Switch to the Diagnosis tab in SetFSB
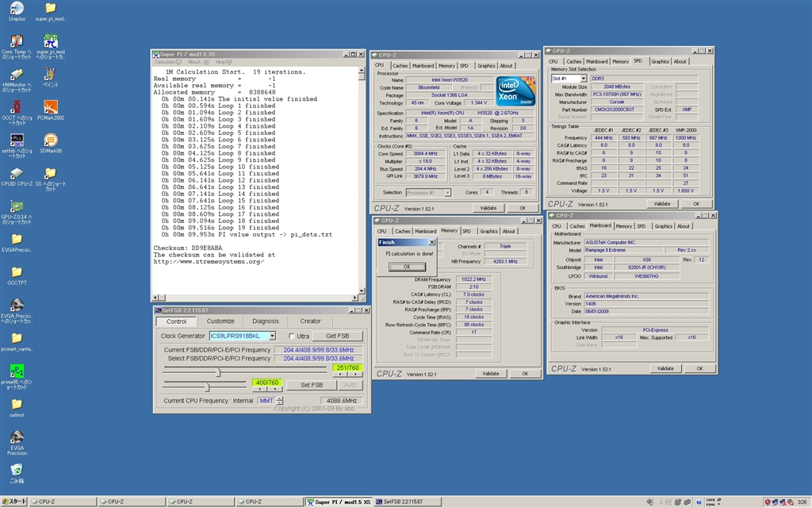 click(266, 321)
